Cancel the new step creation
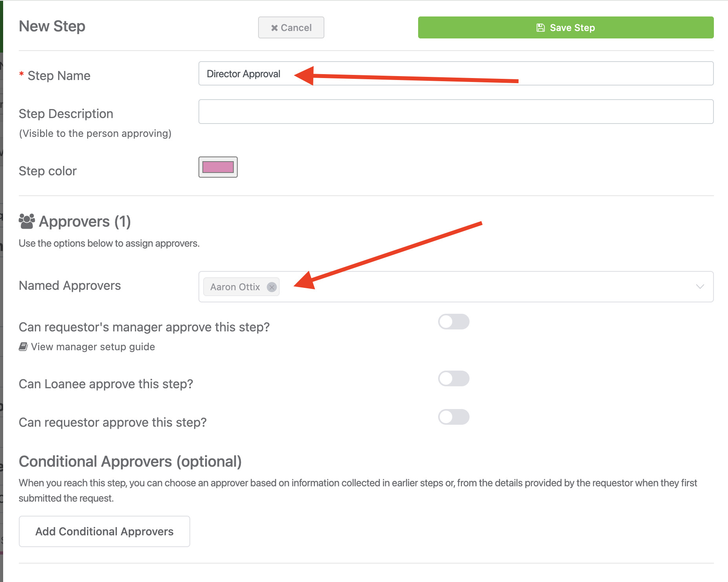The width and height of the screenshot is (728, 582). point(291,27)
